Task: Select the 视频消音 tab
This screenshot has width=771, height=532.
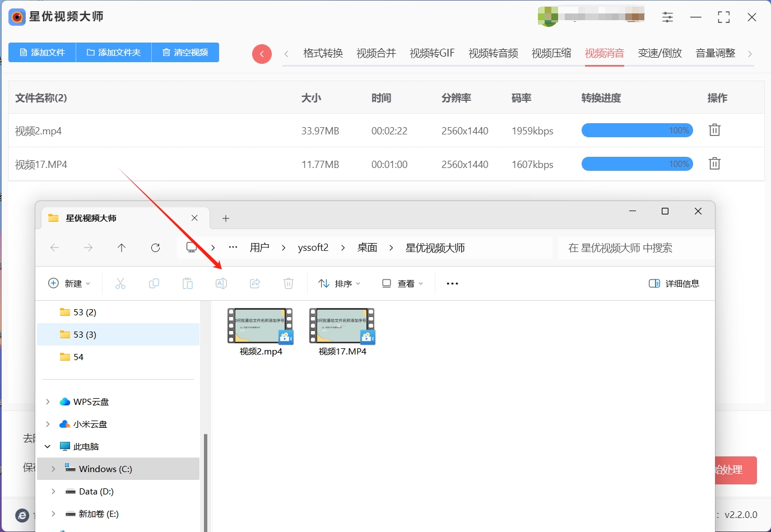Action: [605, 53]
